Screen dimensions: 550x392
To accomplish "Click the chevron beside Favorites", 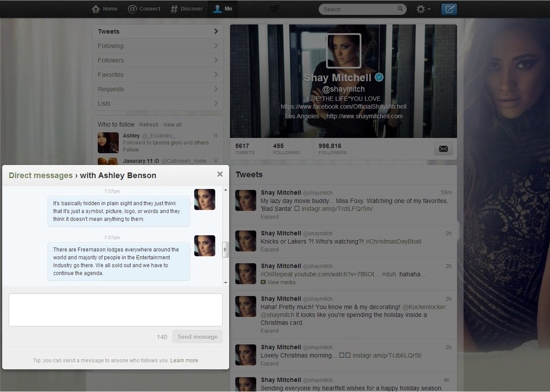I will (216, 74).
